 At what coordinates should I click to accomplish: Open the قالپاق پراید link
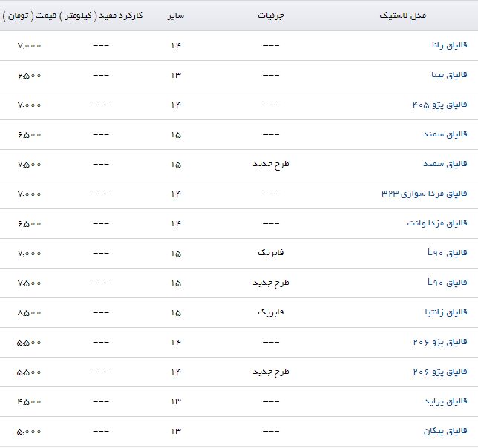pyautogui.click(x=445, y=401)
